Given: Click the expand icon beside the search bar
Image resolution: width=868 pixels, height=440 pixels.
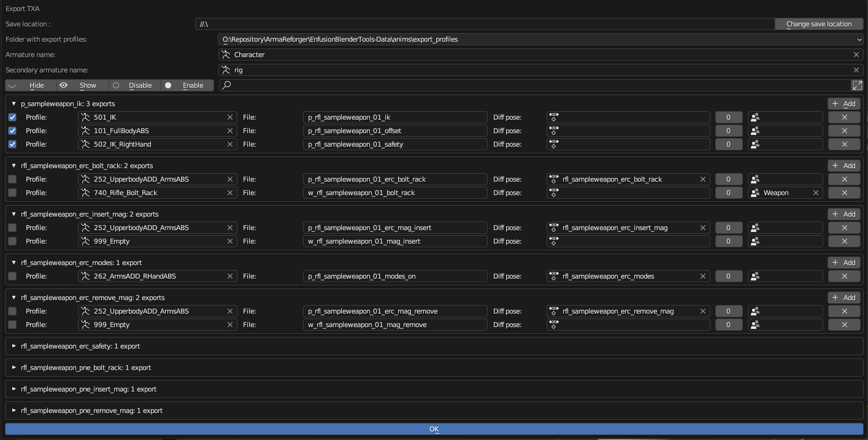Looking at the screenshot, I should point(856,85).
